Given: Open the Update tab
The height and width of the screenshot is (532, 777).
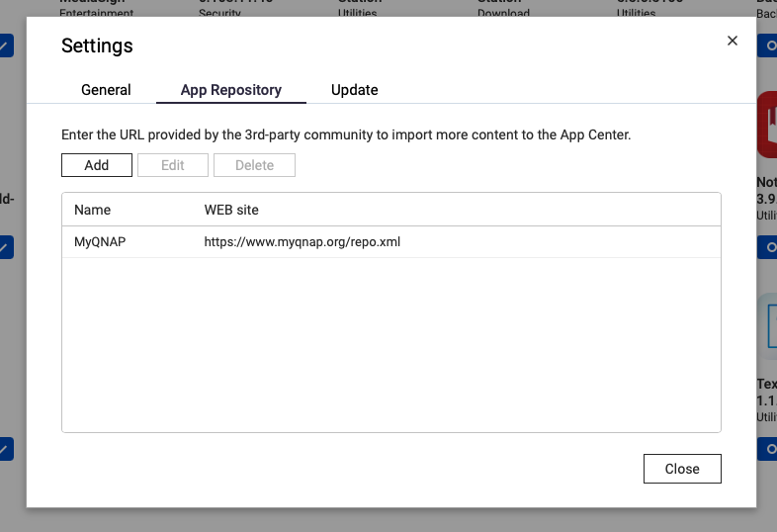Looking at the screenshot, I should pyautogui.click(x=354, y=89).
